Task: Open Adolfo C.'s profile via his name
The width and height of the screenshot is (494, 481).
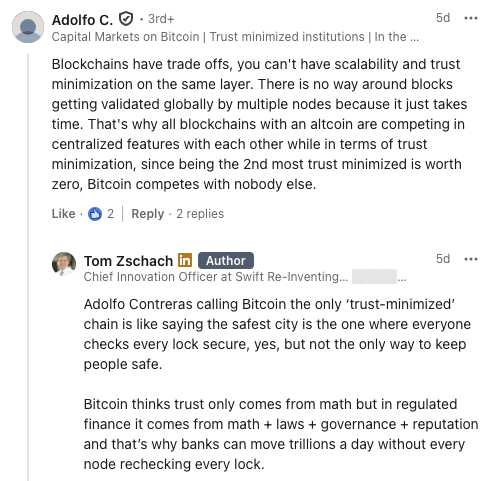Action: click(82, 20)
